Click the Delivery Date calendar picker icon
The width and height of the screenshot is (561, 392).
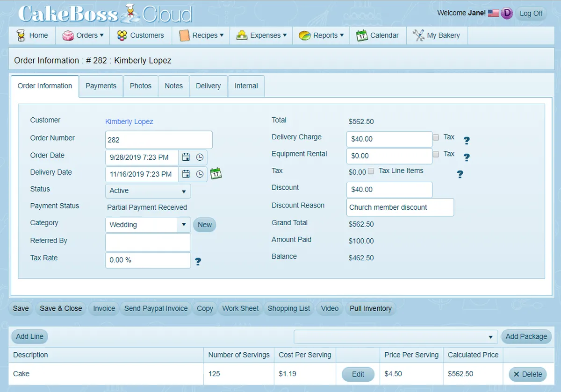[x=186, y=174]
